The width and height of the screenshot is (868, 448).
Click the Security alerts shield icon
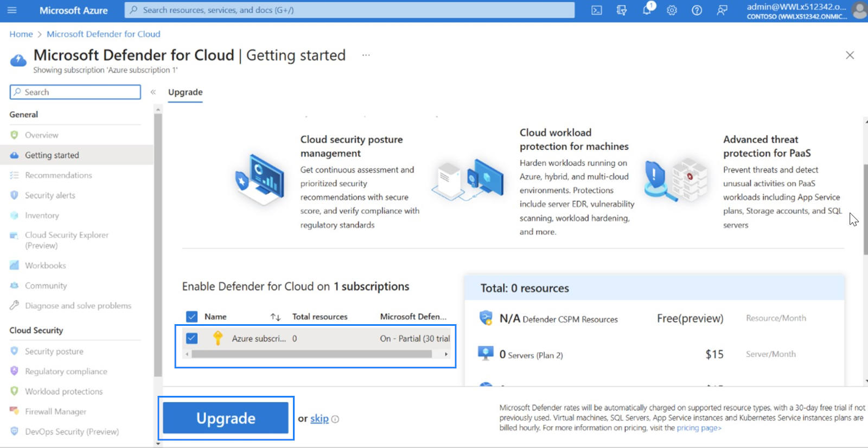point(14,195)
